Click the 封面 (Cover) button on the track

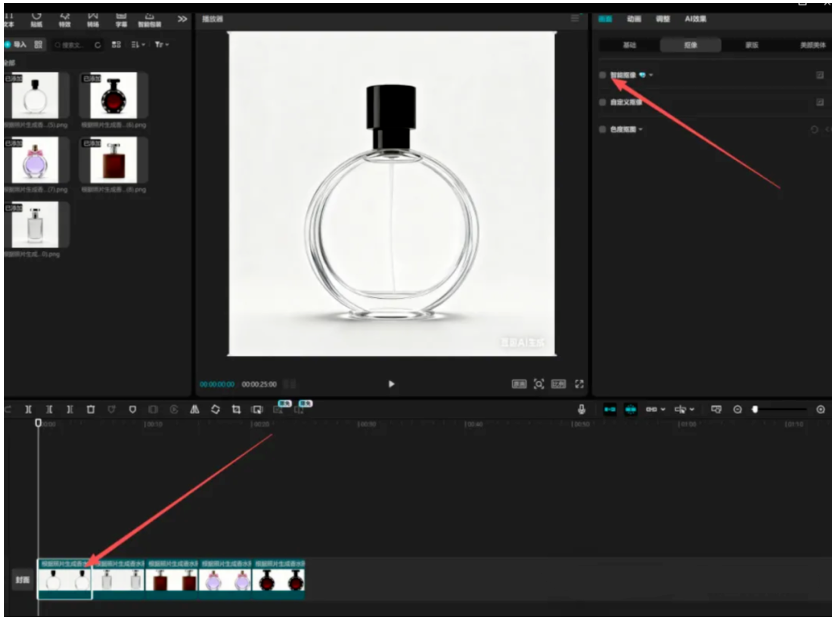pos(21,579)
